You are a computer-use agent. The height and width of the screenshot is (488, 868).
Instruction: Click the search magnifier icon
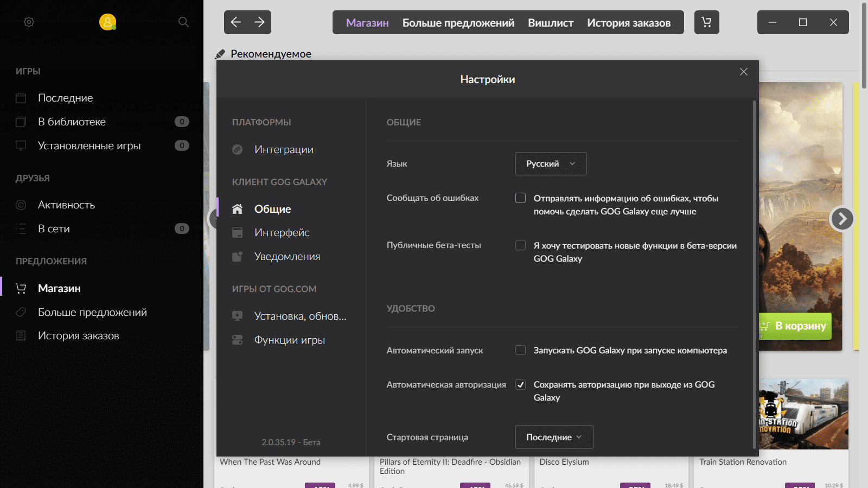[183, 22]
